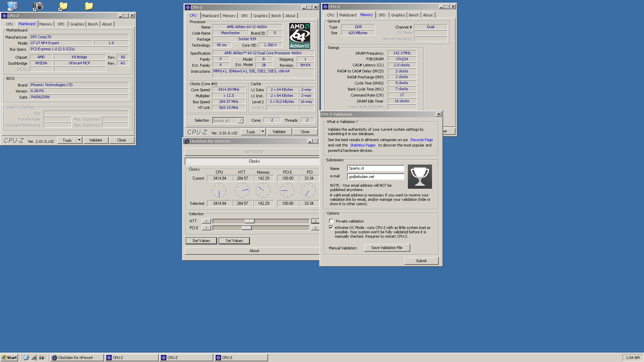Open Graphics tab in the CPU-tab CPU-Z window
Screen dimensions: 644x362
(261, 16)
